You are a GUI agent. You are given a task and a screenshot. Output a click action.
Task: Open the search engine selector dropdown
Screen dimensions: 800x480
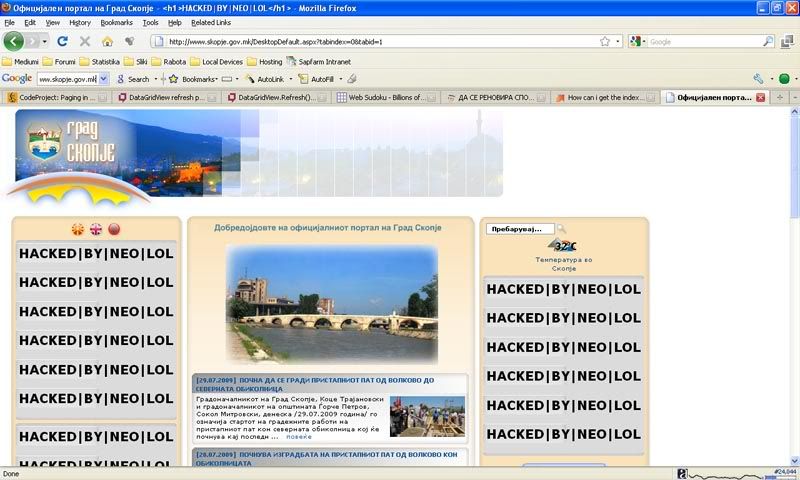pyautogui.click(x=638, y=41)
